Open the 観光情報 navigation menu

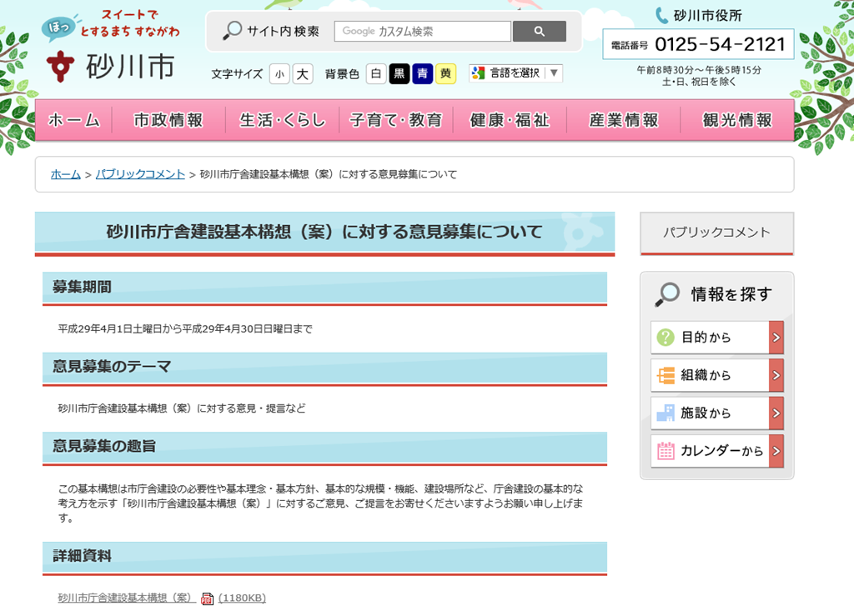click(737, 120)
